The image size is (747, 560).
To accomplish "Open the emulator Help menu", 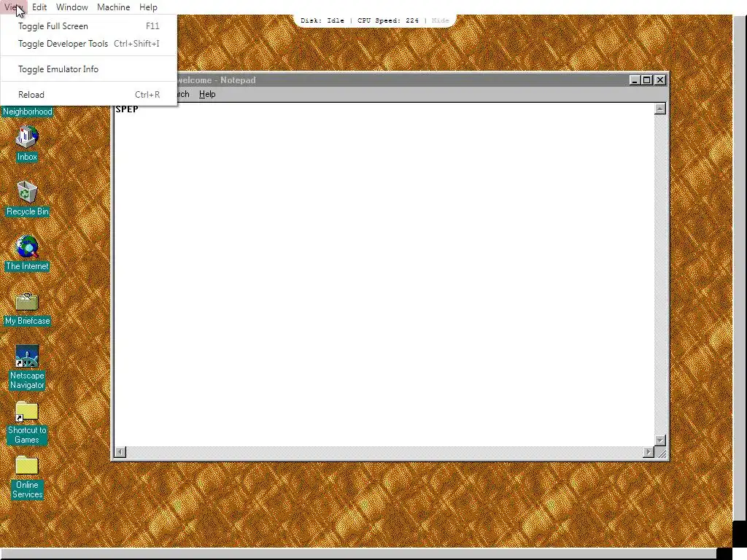I will click(x=148, y=7).
